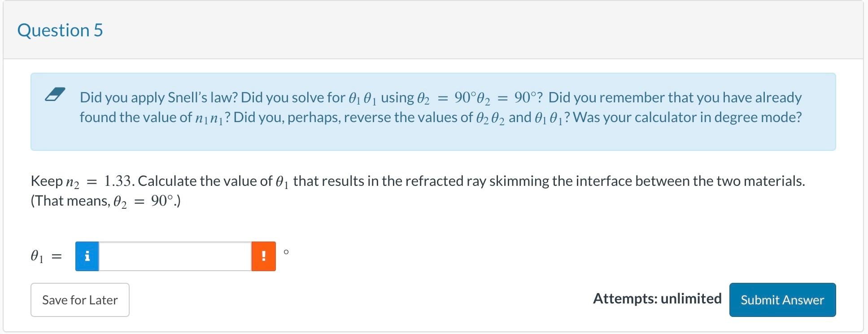Click the degree symbol after the input
This screenshot has width=868, height=334.
pos(286,253)
